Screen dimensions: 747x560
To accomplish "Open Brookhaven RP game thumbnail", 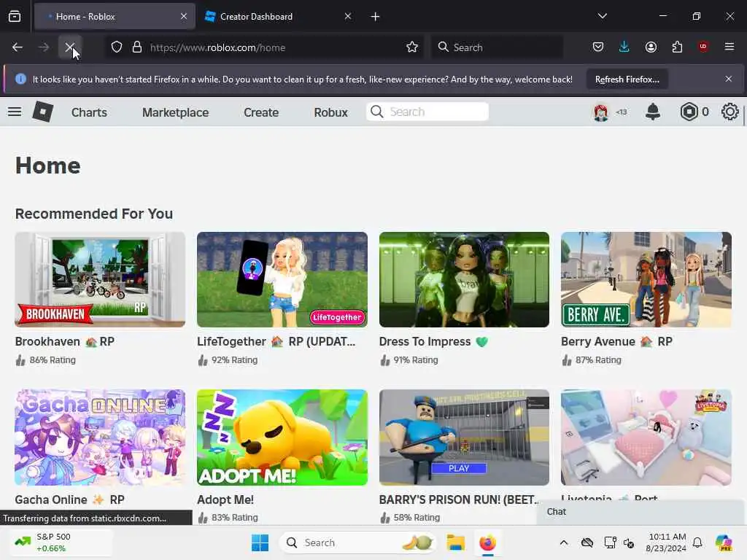I will tap(100, 279).
